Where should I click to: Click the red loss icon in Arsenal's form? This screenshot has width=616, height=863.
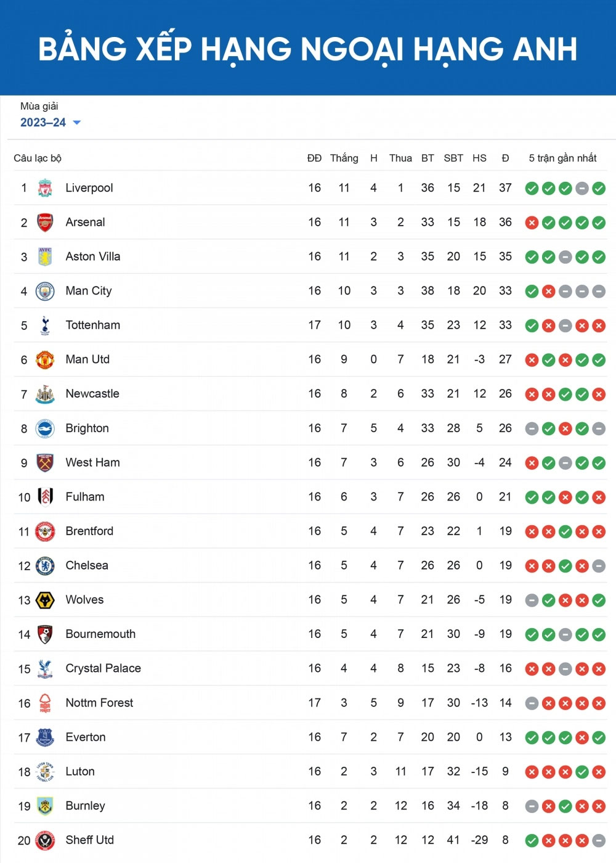coord(532,223)
